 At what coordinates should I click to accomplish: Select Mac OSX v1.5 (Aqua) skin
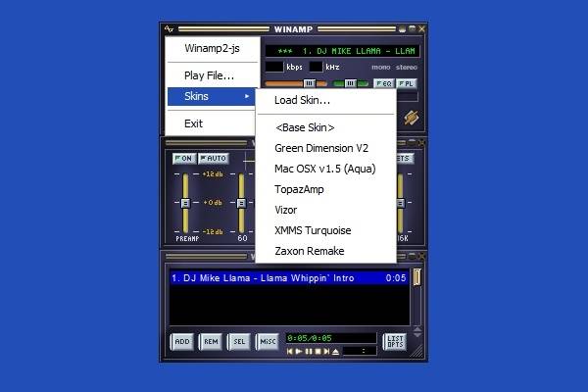[325, 169]
